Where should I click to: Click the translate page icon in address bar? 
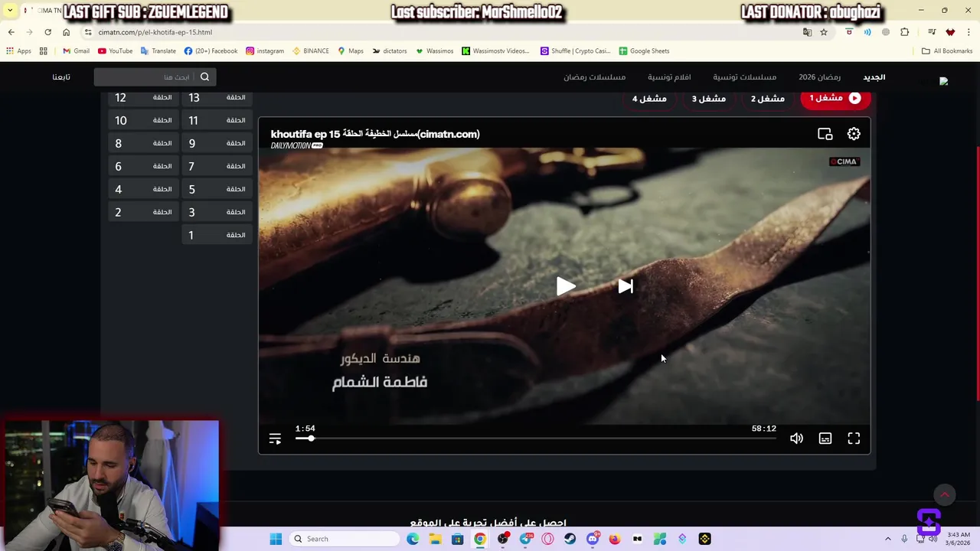(x=807, y=32)
